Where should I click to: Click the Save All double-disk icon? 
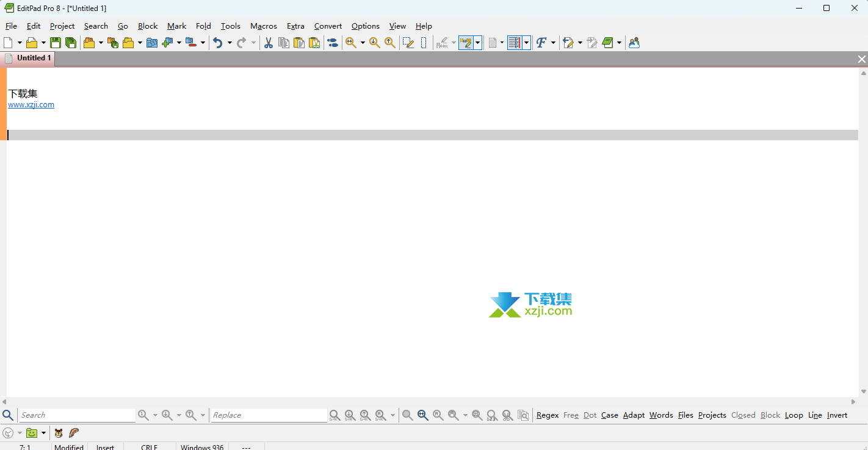tap(71, 43)
